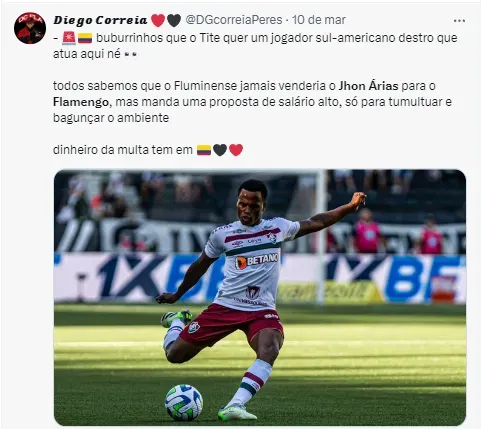The height and width of the screenshot is (429, 481).
Task: Click the eyes emoji after 'aqui né'
Action: (130, 54)
